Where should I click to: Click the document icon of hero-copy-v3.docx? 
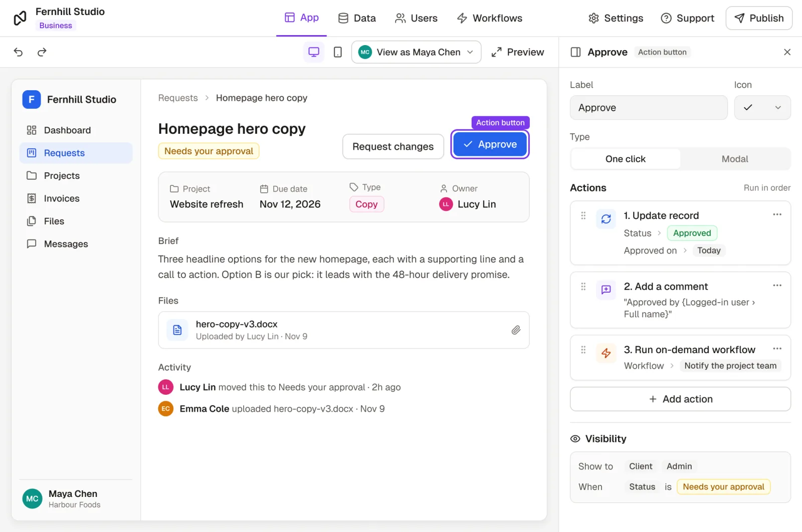point(177,330)
